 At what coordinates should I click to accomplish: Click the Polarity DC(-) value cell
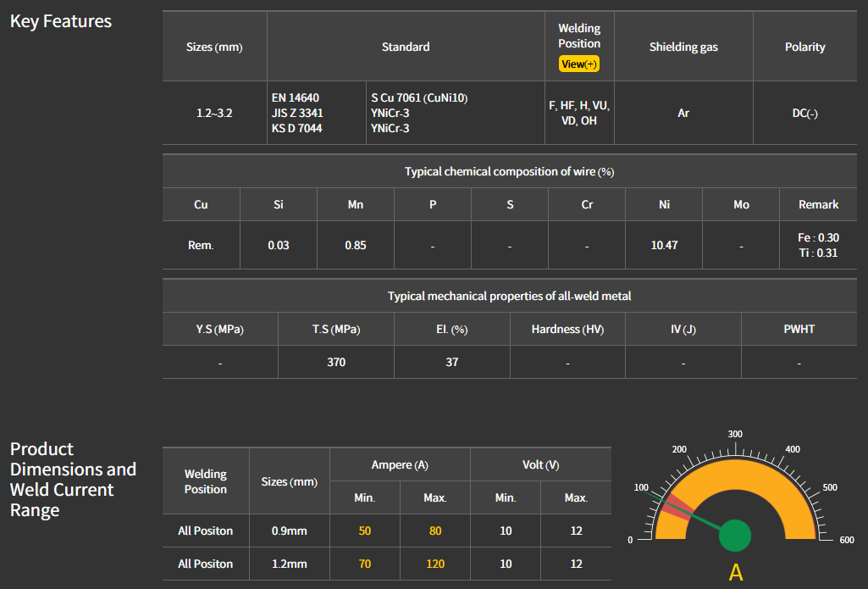coord(804,113)
